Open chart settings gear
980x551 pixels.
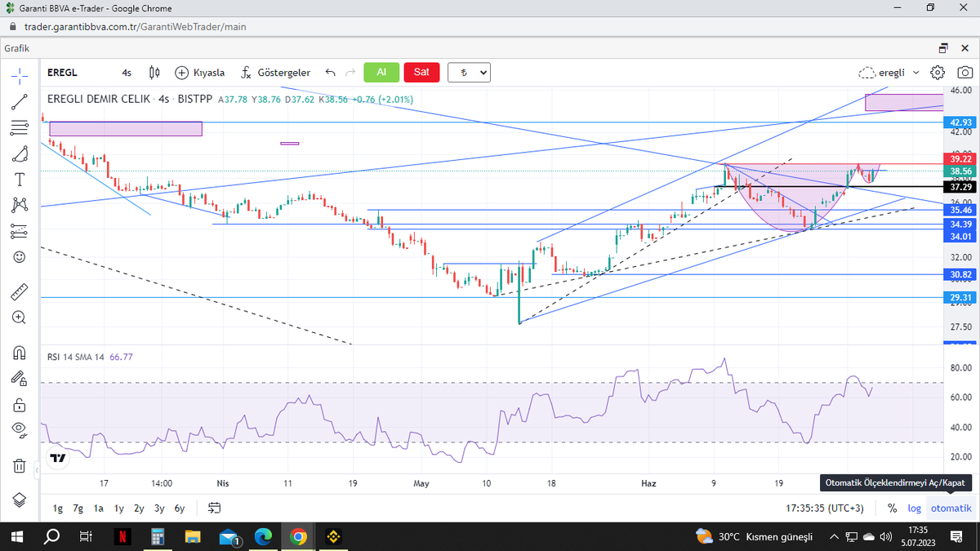938,73
